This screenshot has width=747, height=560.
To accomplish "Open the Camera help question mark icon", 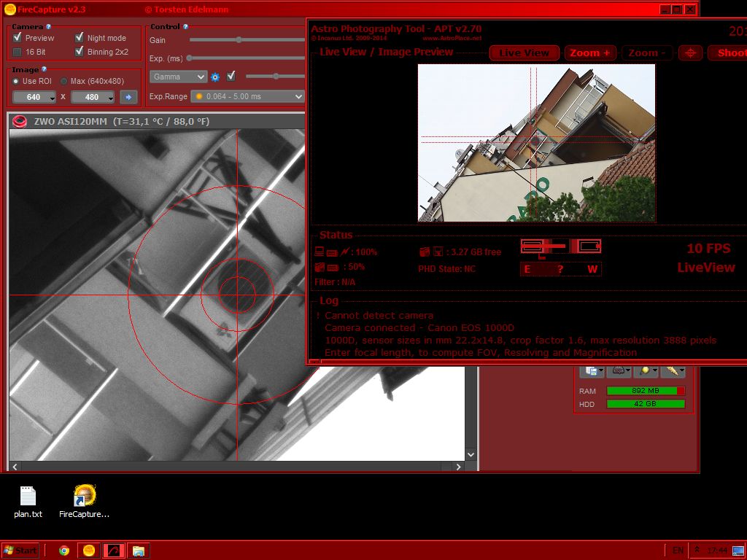I will click(49, 27).
